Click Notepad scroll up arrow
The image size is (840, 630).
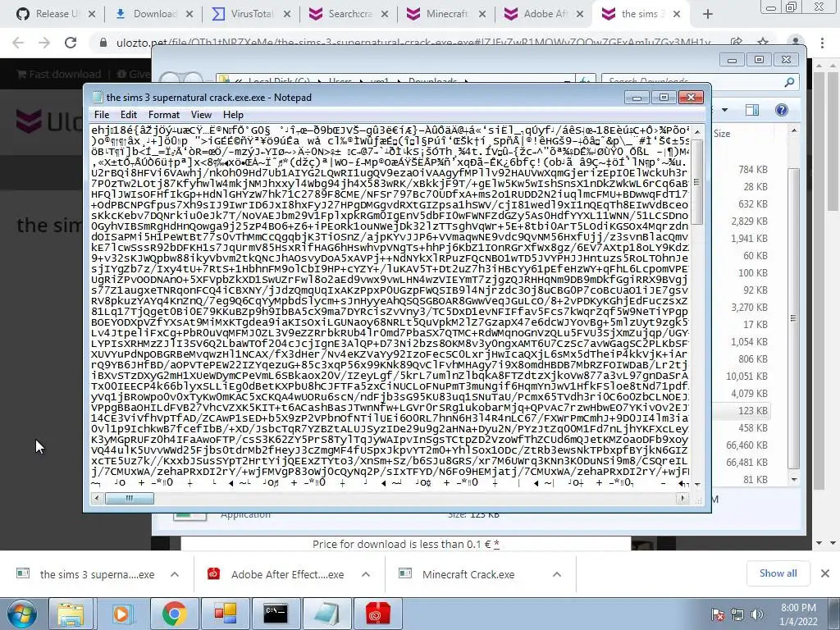click(697, 131)
